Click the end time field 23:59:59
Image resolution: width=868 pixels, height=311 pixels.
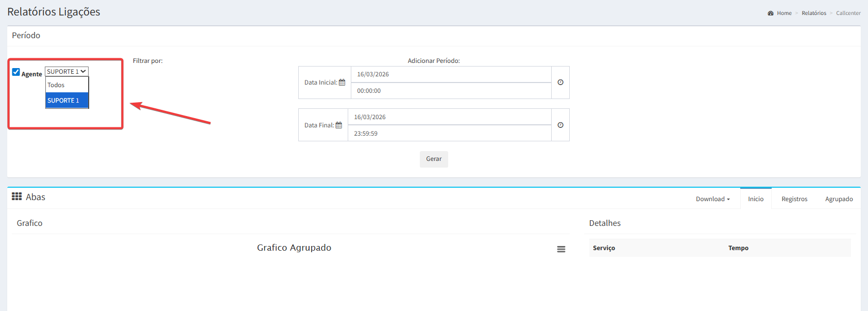coord(449,134)
